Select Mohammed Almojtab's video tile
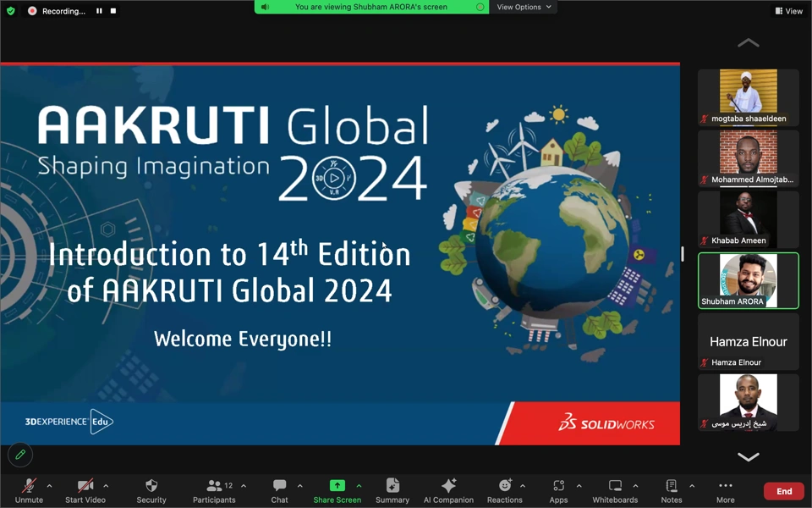This screenshot has width=812, height=508. point(749,158)
